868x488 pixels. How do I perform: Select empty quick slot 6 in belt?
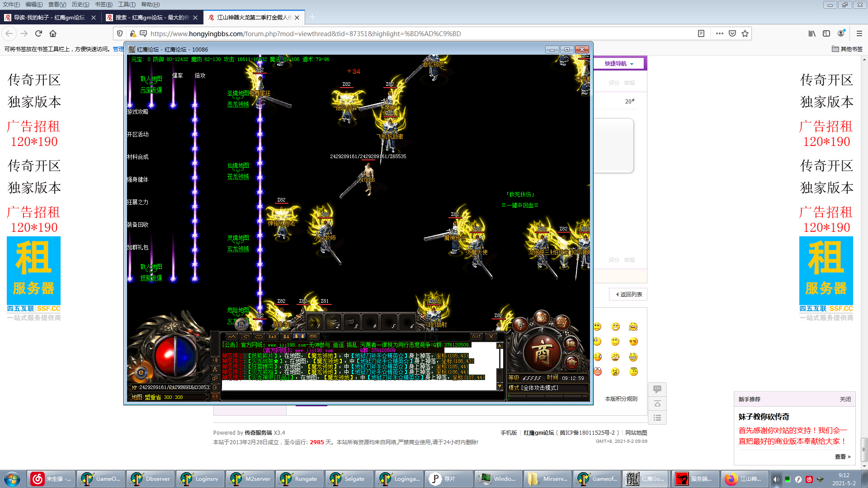(x=407, y=322)
